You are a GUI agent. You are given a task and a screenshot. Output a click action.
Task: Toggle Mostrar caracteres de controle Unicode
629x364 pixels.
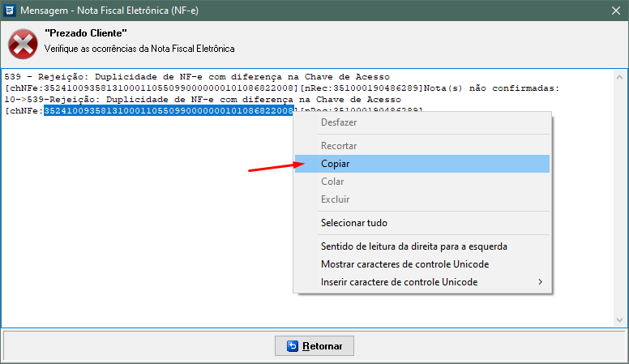point(404,264)
